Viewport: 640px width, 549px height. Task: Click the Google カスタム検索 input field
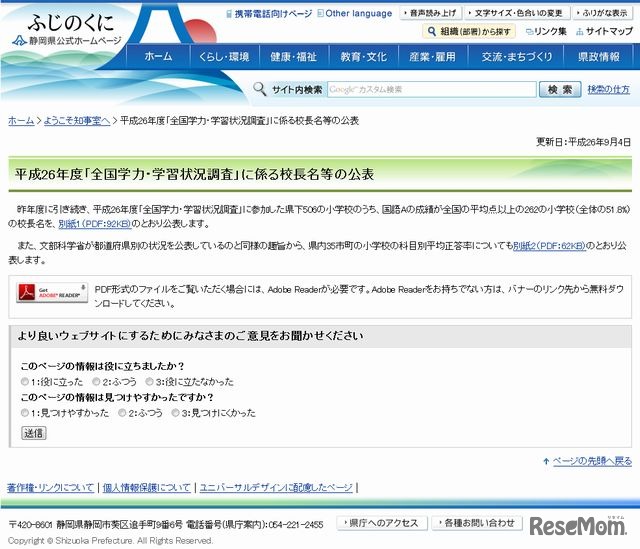(432, 89)
